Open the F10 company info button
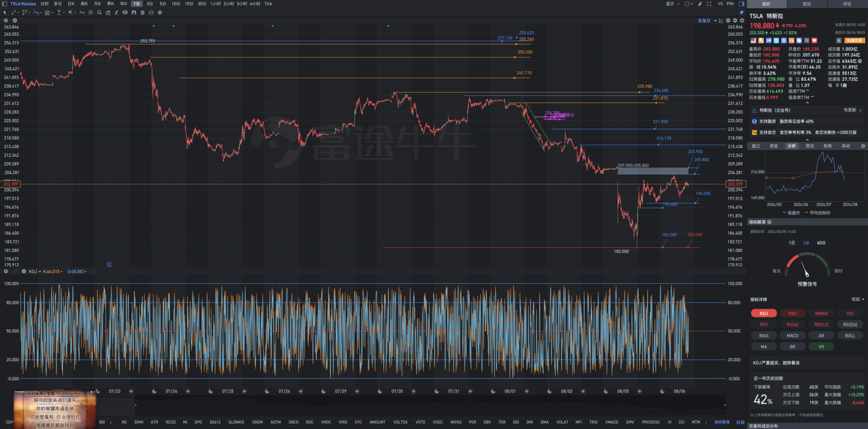The height and width of the screenshot is (429, 868). 730,4
